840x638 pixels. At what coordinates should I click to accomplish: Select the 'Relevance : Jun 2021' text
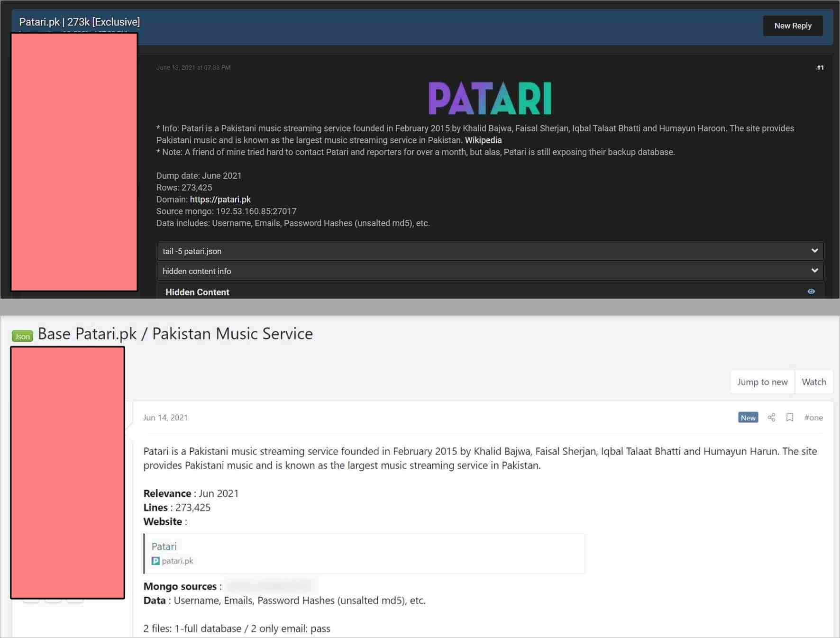(191, 493)
